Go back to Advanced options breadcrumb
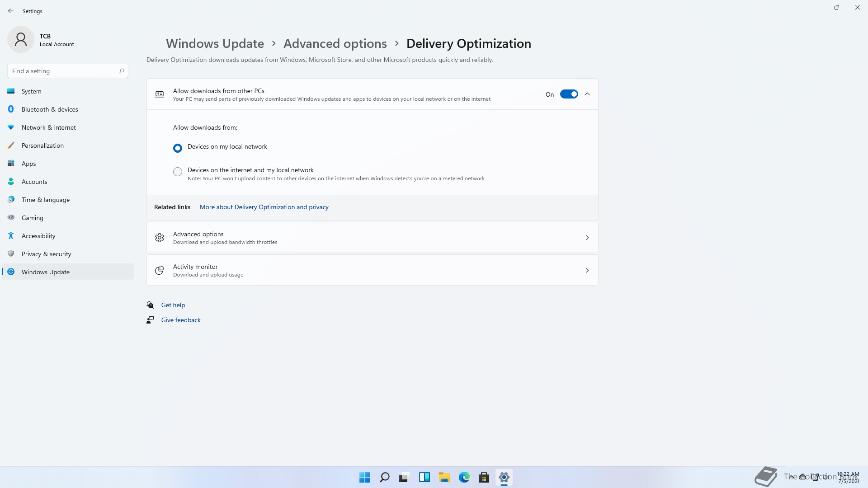 tap(335, 43)
